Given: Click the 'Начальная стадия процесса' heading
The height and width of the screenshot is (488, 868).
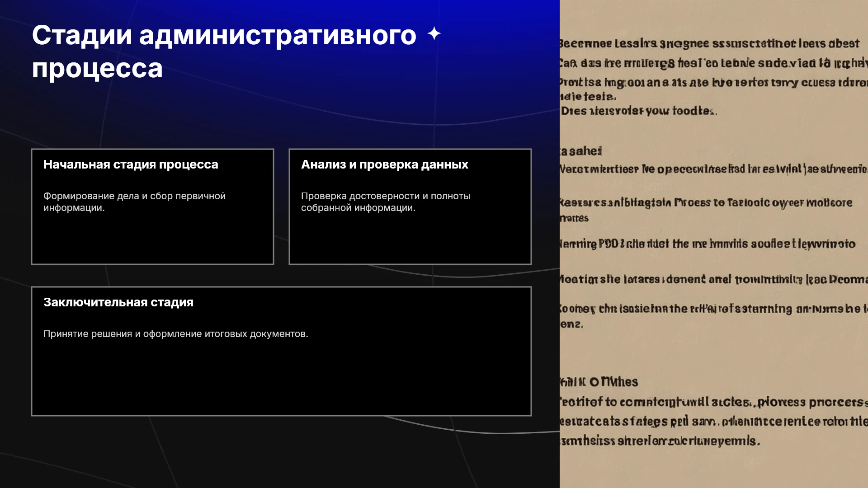Looking at the screenshot, I should pyautogui.click(x=131, y=164).
